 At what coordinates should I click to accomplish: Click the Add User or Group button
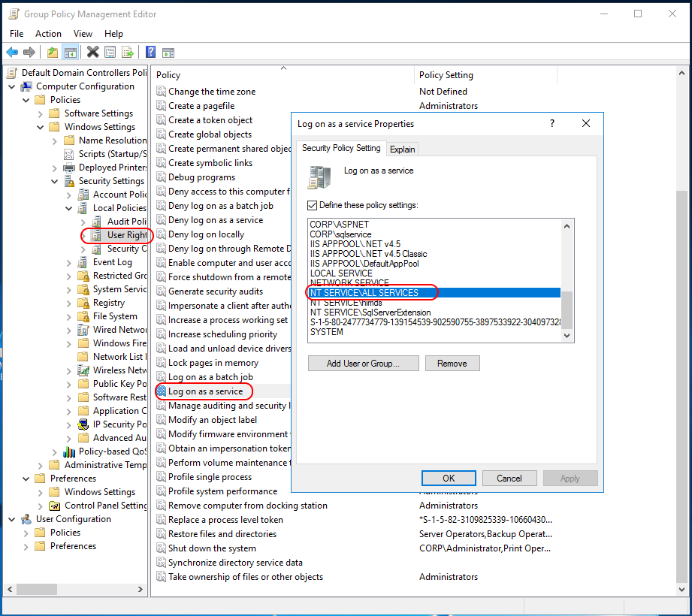click(x=363, y=364)
